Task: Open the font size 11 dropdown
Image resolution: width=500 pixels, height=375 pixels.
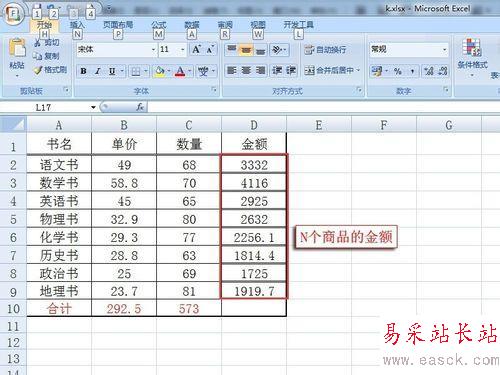Action: [x=183, y=50]
